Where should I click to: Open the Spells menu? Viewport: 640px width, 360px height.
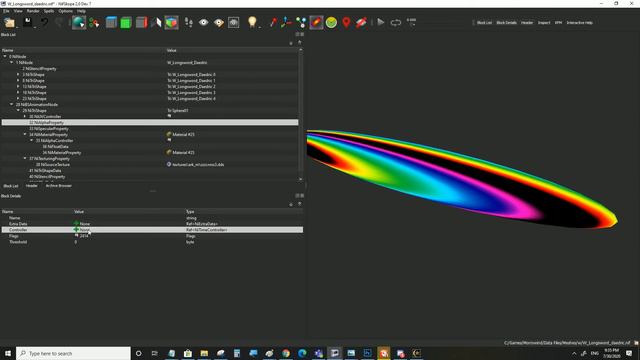point(49,11)
